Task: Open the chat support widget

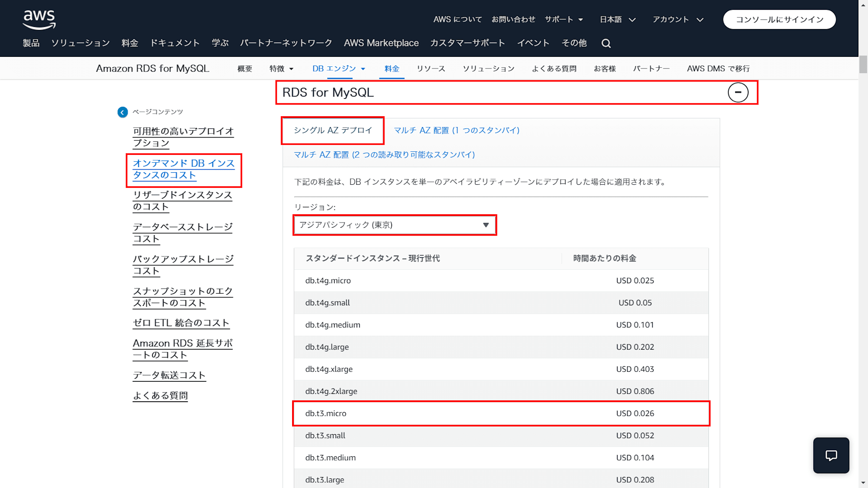Action: click(831, 455)
